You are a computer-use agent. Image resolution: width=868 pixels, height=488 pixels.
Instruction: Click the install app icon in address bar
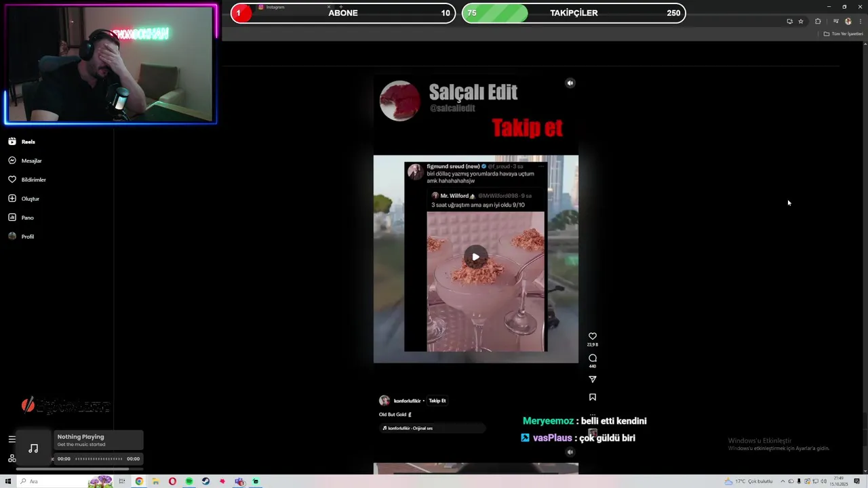[x=789, y=22]
